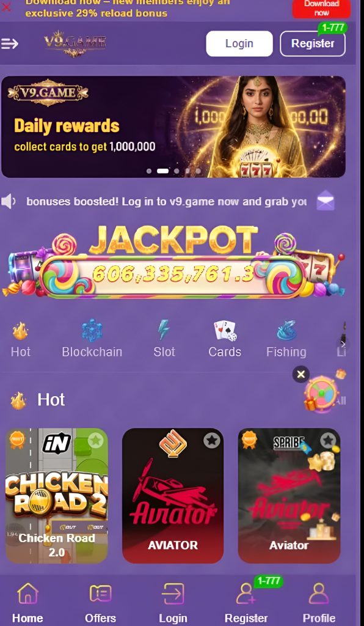This screenshot has width=364, height=626.
Task: Toggle favorite star on Spribe Aviator card
Action: click(328, 441)
